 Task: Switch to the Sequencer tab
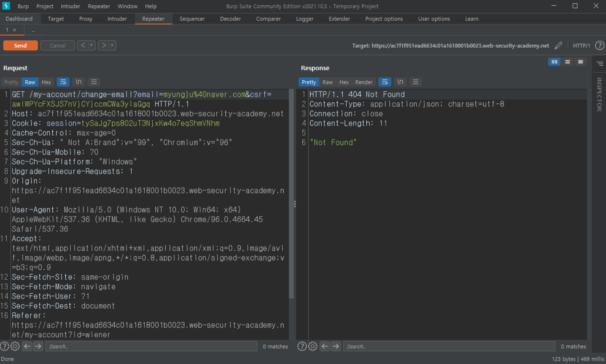192,18
